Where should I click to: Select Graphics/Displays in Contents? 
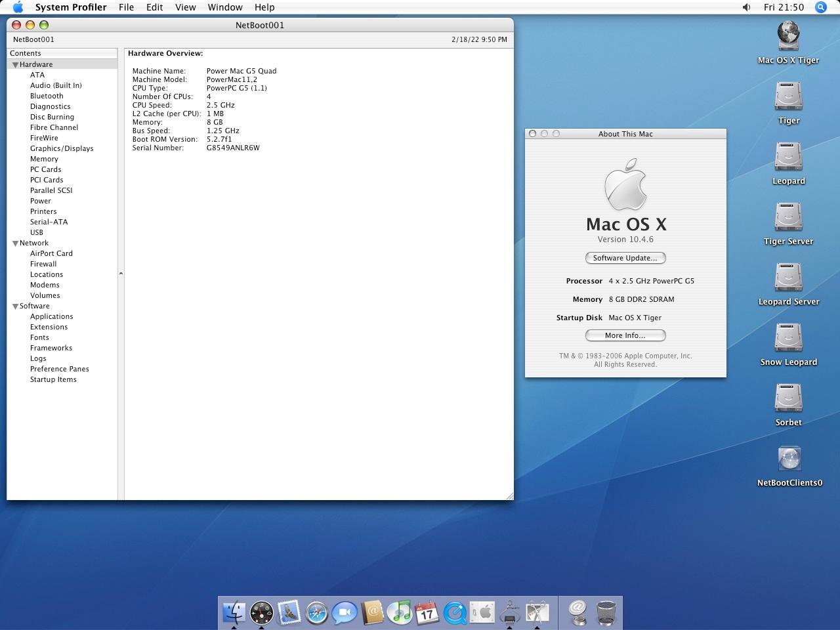tap(62, 148)
